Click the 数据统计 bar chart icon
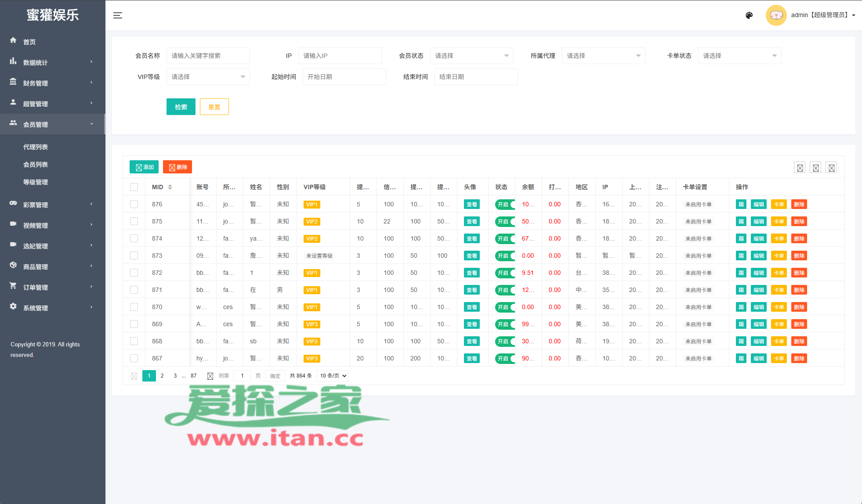 tap(13, 61)
